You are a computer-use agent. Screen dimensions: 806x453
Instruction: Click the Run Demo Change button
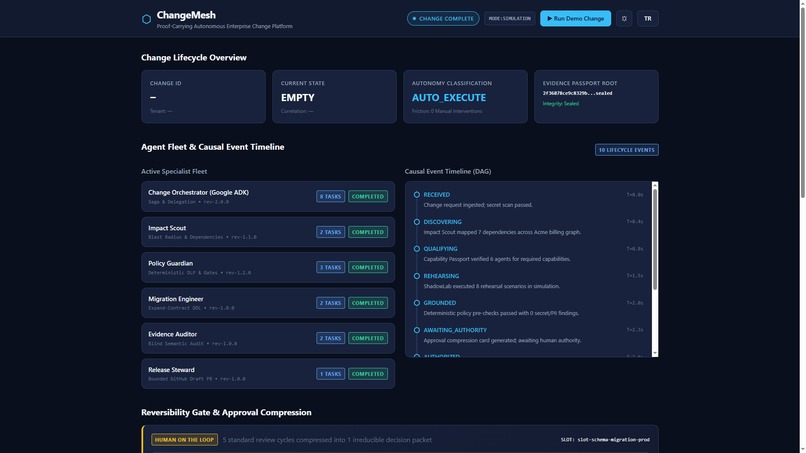pos(575,19)
